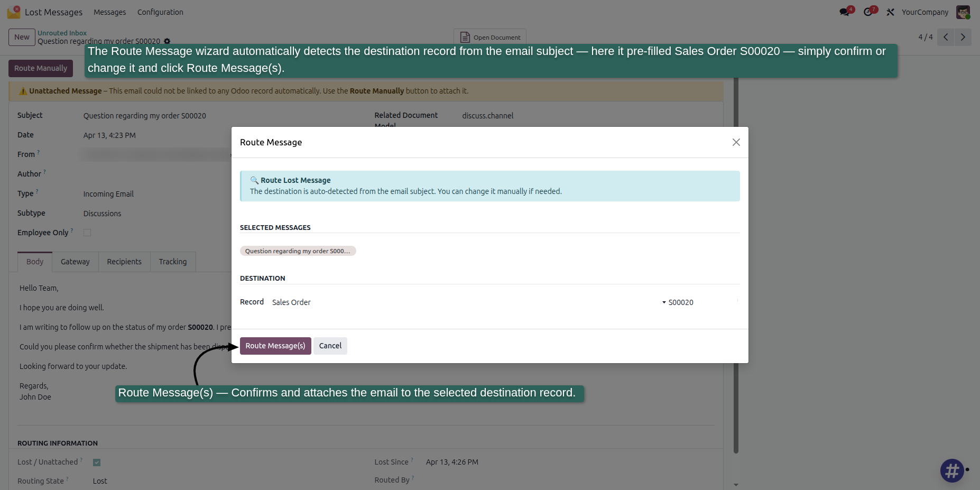
Task: Open the conversations chat bubble icon
Action: click(x=845, y=12)
